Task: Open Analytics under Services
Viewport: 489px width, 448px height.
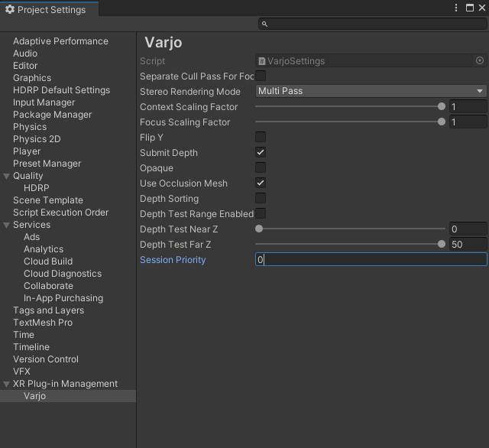Action: tap(44, 249)
